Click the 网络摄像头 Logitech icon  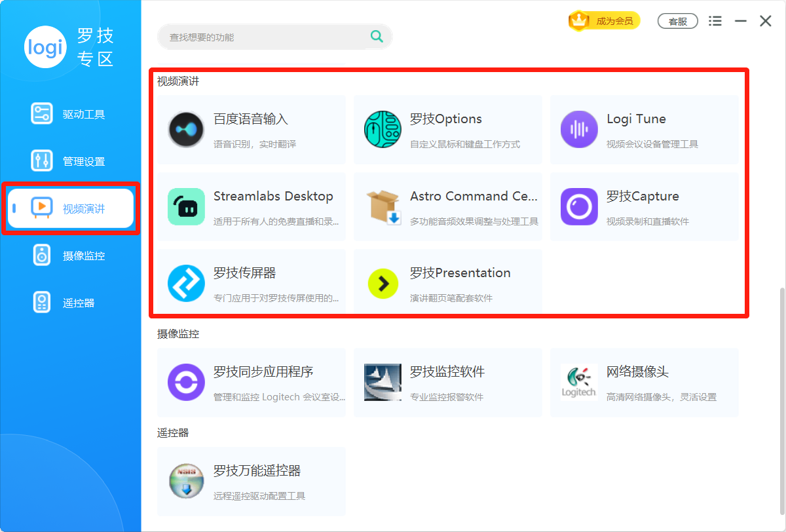click(579, 383)
